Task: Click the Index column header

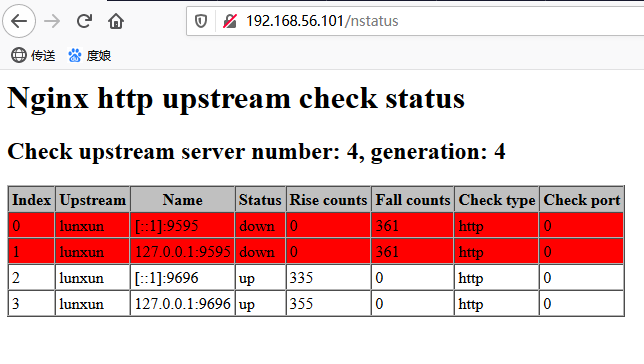Action: click(31, 200)
